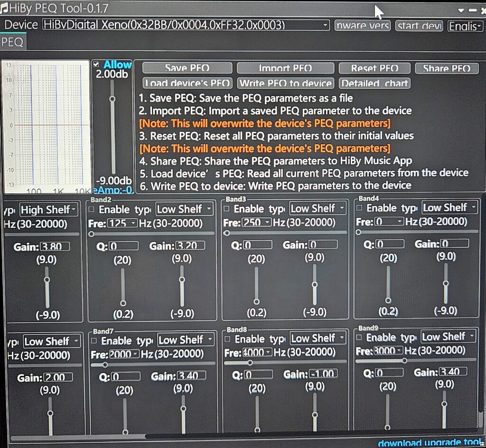Click Band4 frequency input field

coord(389,222)
